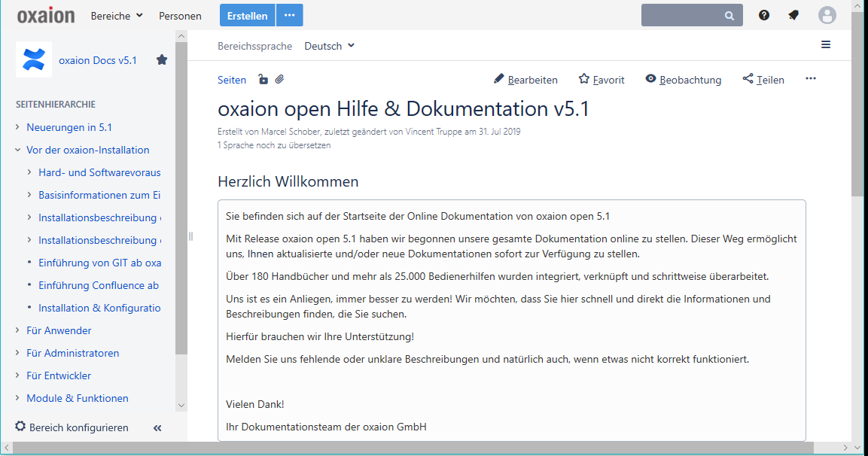Toggle Beobachtung for this page
Viewport: 868px width, 456px height.
(x=683, y=80)
